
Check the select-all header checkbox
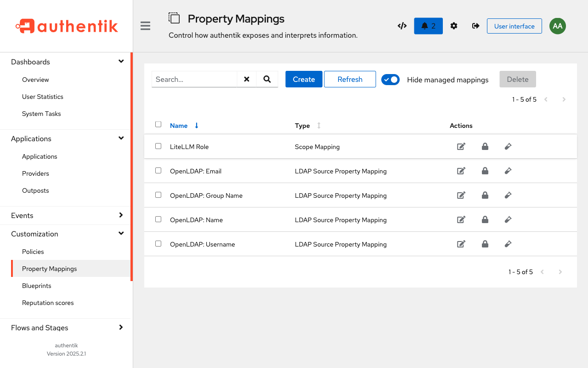coord(158,124)
